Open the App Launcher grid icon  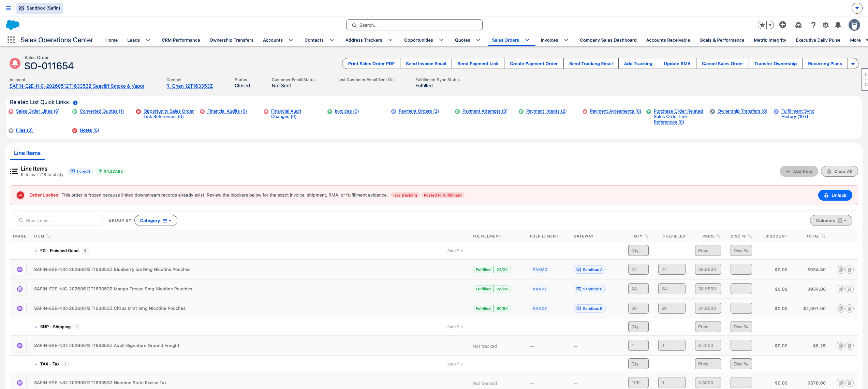11,40
